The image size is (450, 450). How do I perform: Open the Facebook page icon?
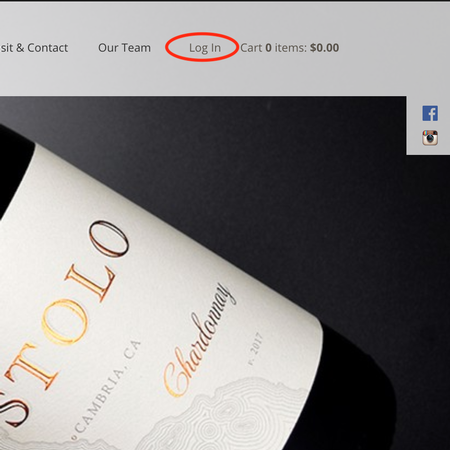[x=430, y=113]
